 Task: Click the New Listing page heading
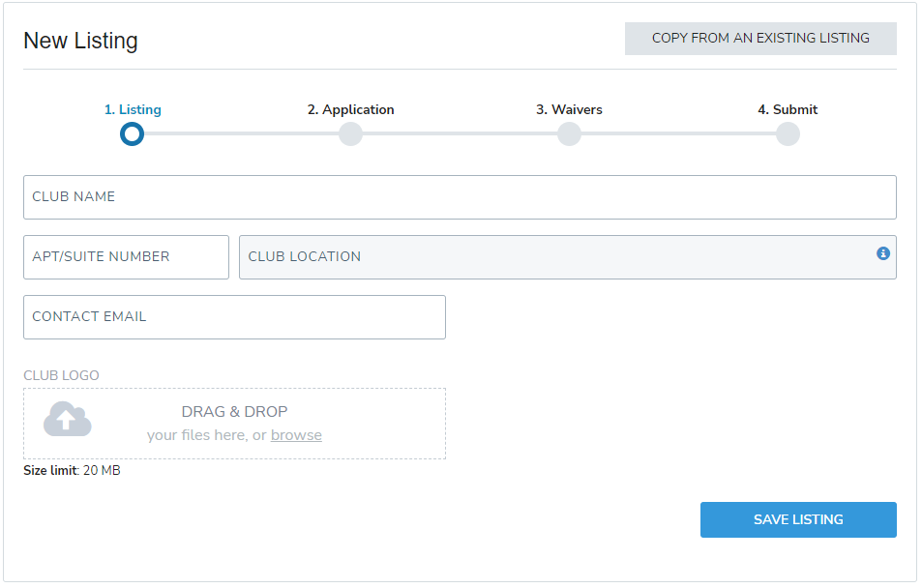pos(80,41)
